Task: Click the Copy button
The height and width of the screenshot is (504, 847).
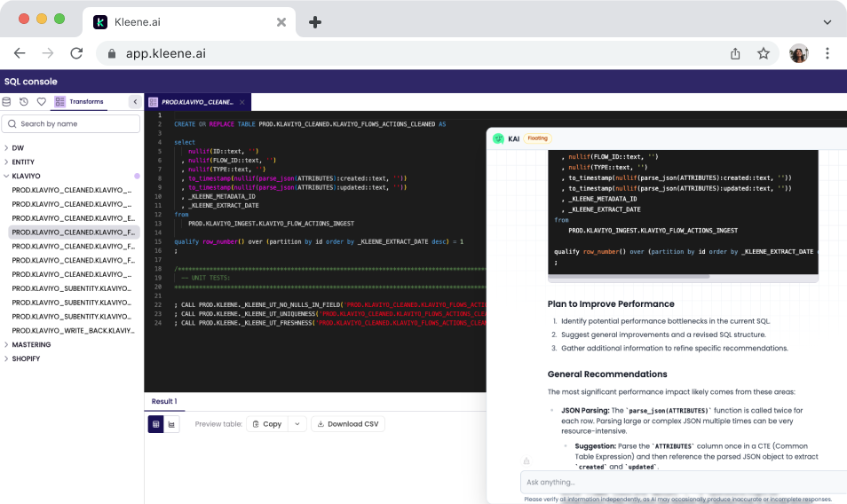Action: point(267,424)
